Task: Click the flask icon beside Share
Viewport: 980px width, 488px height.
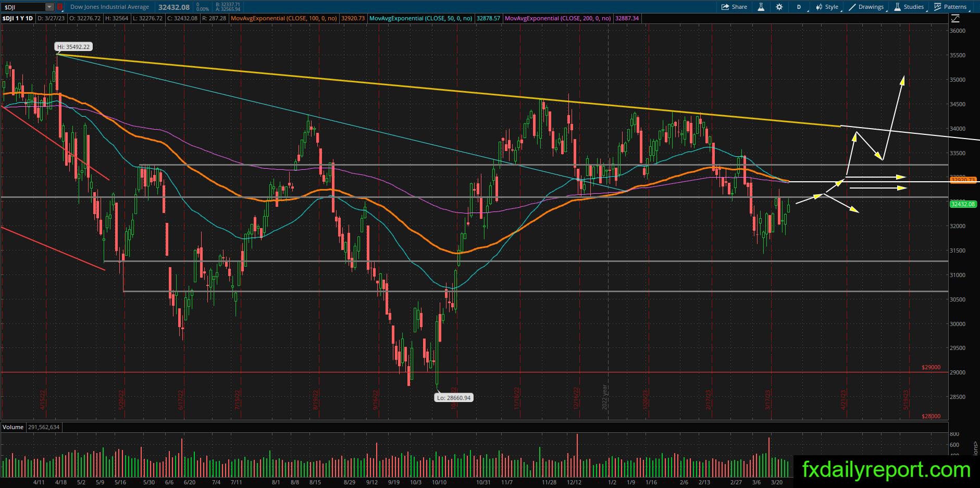Action: [x=761, y=7]
